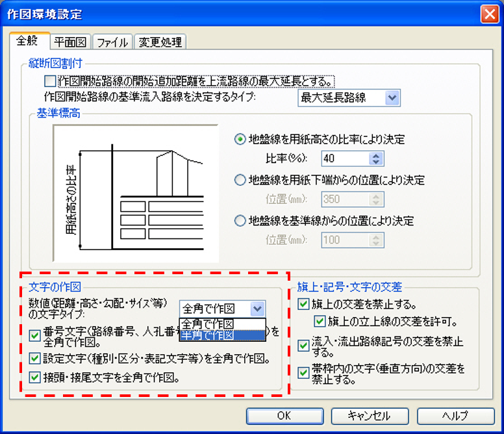Expand the 最大延長路線 dropdown
504x434 pixels.
click(392, 98)
